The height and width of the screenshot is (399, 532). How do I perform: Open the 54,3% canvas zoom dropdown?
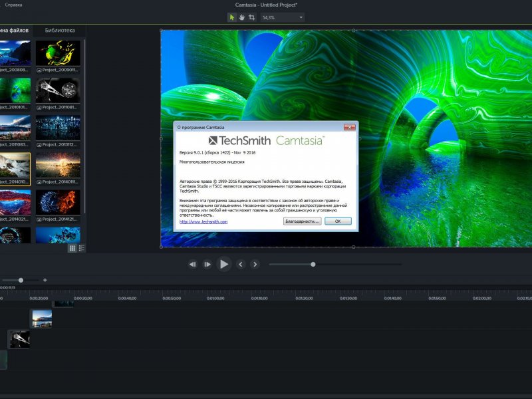[x=282, y=17]
